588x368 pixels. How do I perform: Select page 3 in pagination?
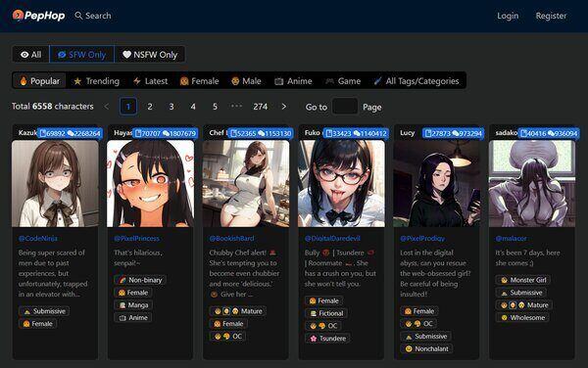click(x=171, y=107)
